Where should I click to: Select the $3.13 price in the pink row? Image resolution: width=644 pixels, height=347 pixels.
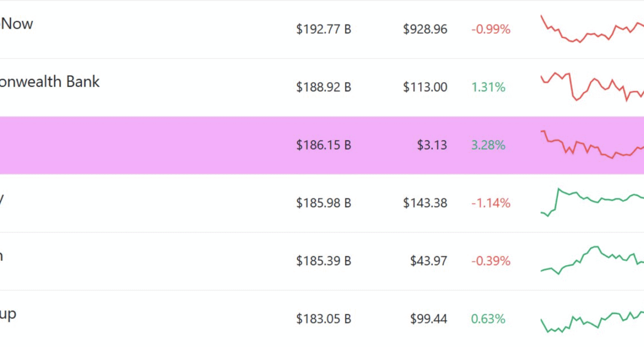click(432, 145)
